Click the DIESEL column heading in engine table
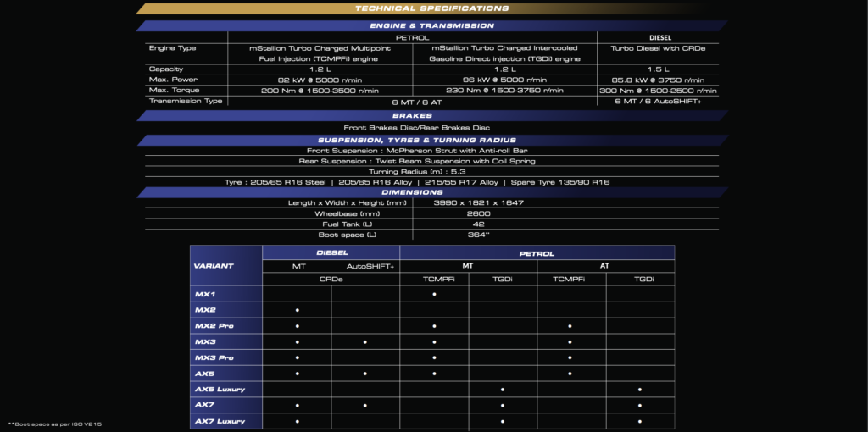This screenshot has width=868, height=432. 659,37
